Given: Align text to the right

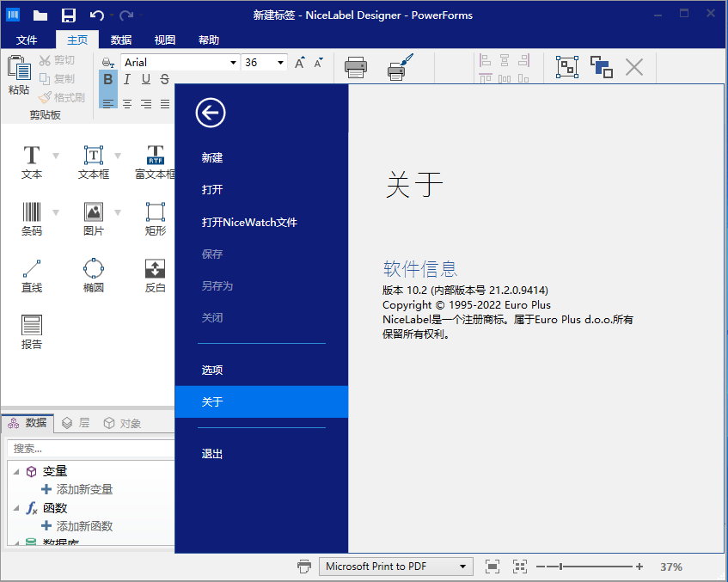Looking at the screenshot, I should [146, 103].
